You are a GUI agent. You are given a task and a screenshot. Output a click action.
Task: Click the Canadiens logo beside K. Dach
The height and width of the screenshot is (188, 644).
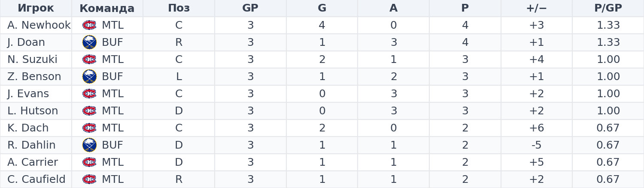pyautogui.click(x=89, y=128)
